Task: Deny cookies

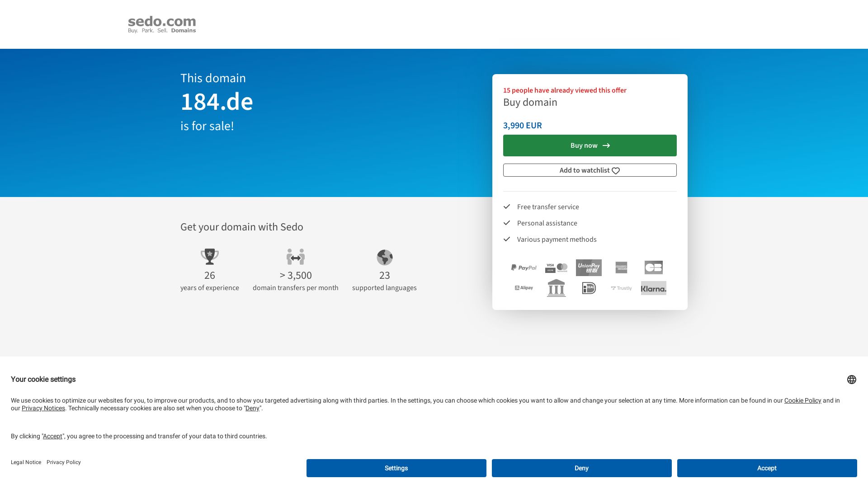Action: 582,468
